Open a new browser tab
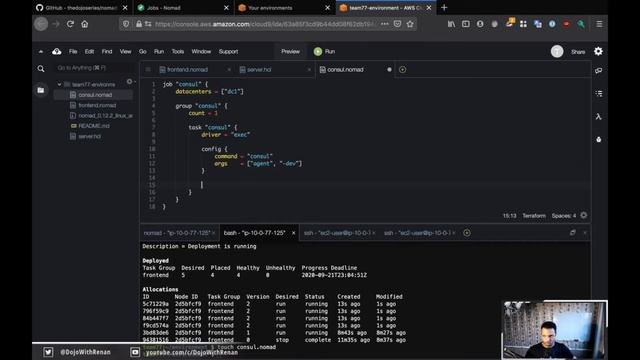The image size is (640, 360). point(444,7)
